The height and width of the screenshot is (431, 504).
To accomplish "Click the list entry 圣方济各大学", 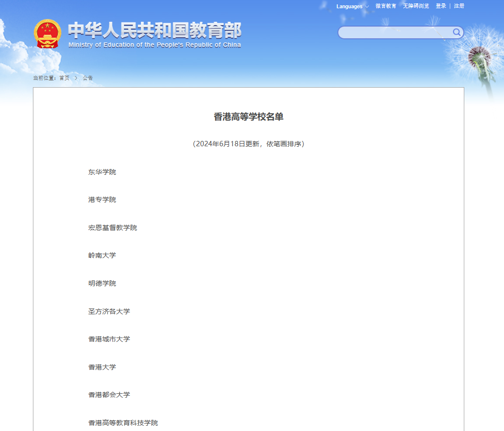I will coord(109,311).
